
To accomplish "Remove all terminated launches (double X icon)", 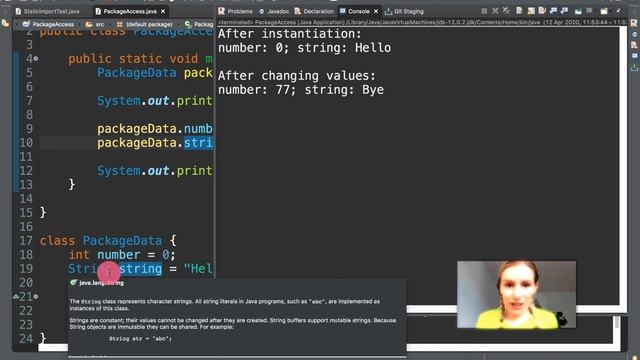I will pyautogui.click(x=506, y=10).
